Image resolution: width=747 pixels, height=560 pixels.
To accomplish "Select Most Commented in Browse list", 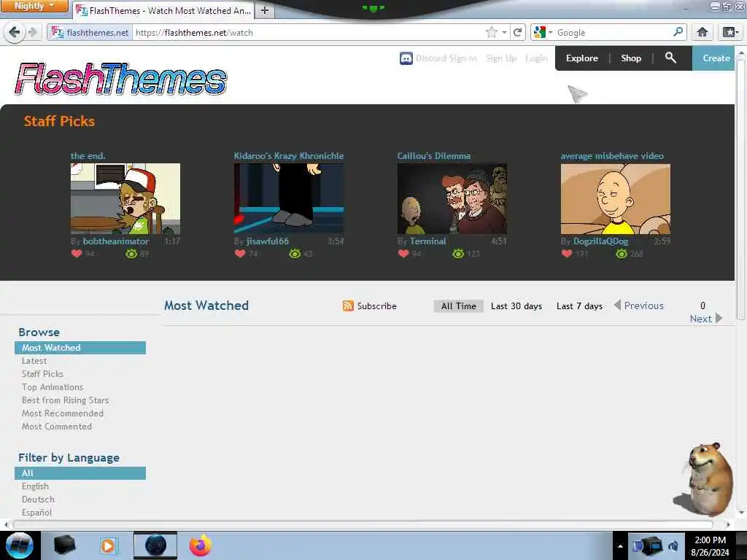I will (x=57, y=427).
